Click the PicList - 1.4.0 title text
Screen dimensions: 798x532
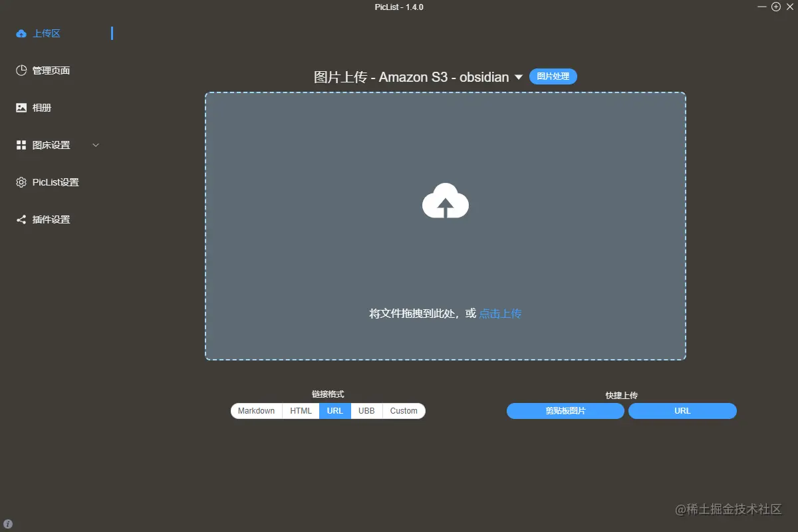(399, 7)
